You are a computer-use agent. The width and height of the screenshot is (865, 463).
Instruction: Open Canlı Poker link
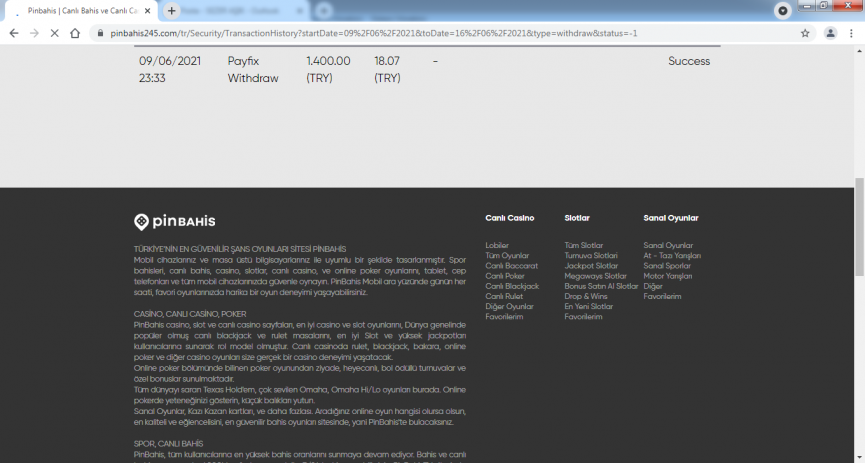pyautogui.click(x=505, y=276)
